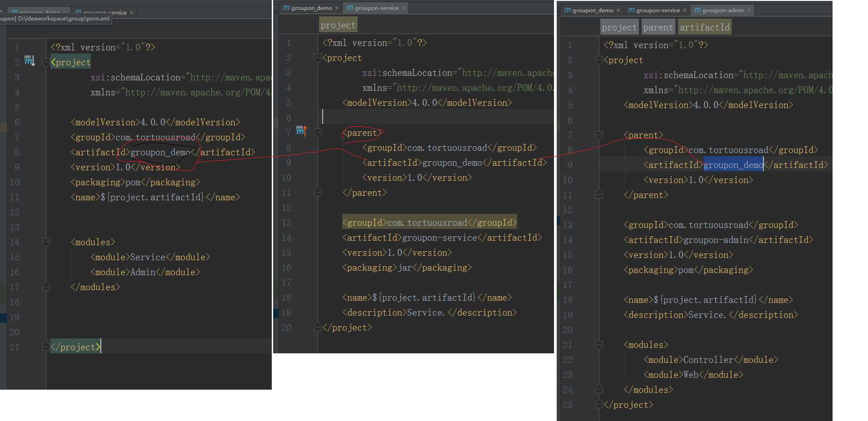Image resolution: width=868 pixels, height=421 pixels.
Task: Click the <name>${project.artifactId}</name> line in the left pane
Action: [155, 197]
